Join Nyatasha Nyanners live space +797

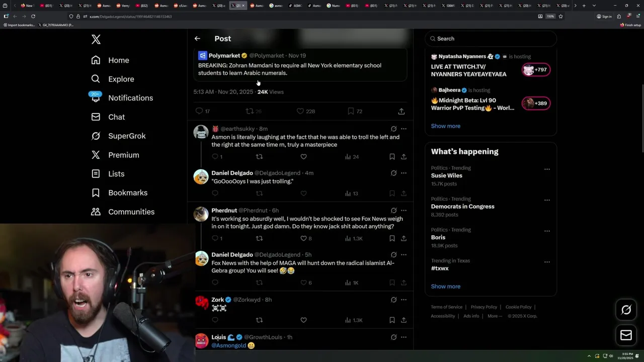(x=536, y=70)
